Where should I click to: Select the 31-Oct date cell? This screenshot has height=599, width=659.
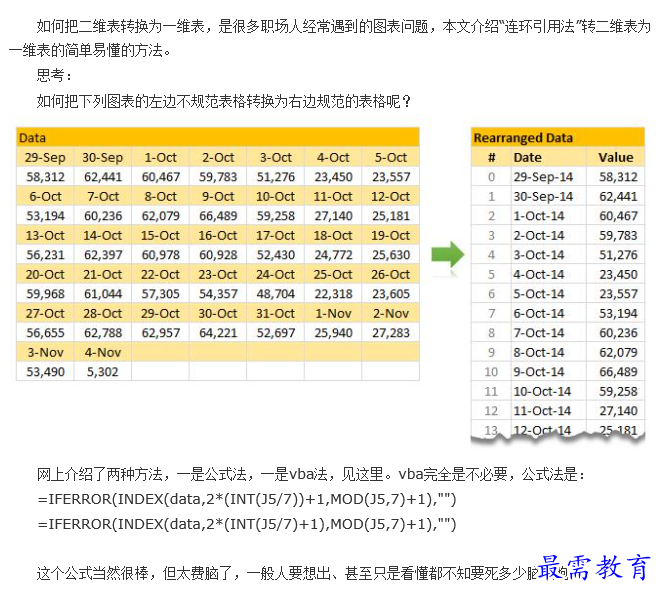coord(275,313)
